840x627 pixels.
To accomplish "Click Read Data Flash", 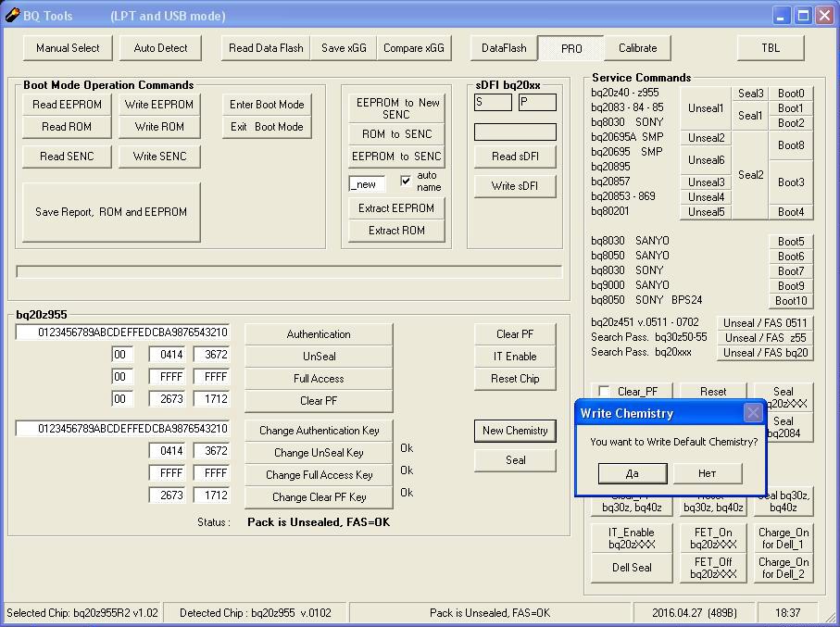I will 266,48.
